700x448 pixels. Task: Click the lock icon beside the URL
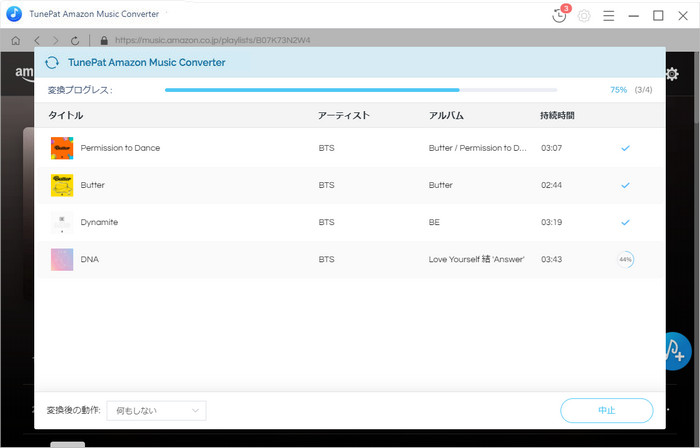click(104, 41)
